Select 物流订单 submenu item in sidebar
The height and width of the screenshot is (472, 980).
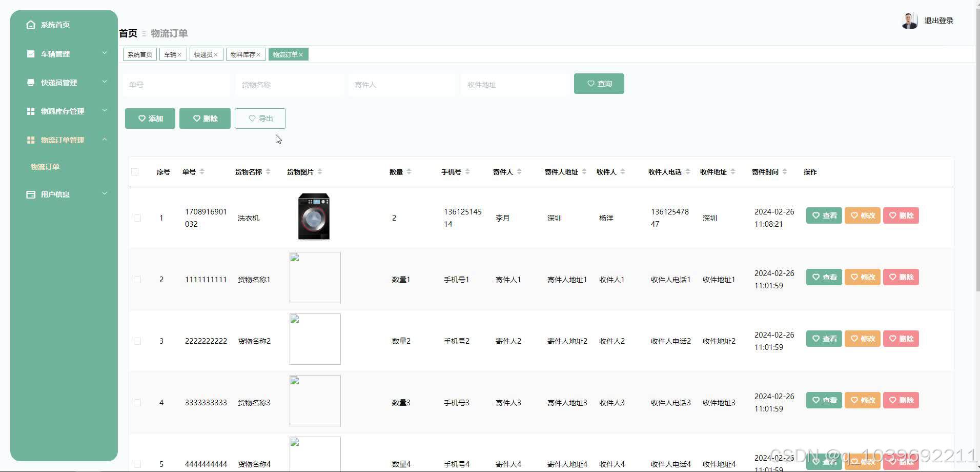click(x=45, y=167)
